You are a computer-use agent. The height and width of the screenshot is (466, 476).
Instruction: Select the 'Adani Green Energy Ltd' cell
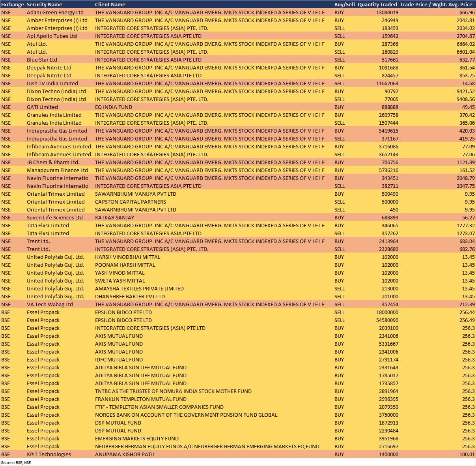coord(55,12)
